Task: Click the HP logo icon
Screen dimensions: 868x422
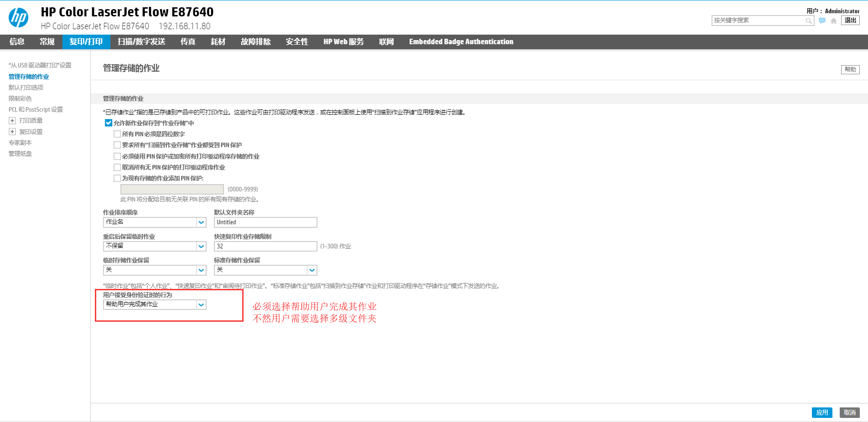Action: point(18,18)
